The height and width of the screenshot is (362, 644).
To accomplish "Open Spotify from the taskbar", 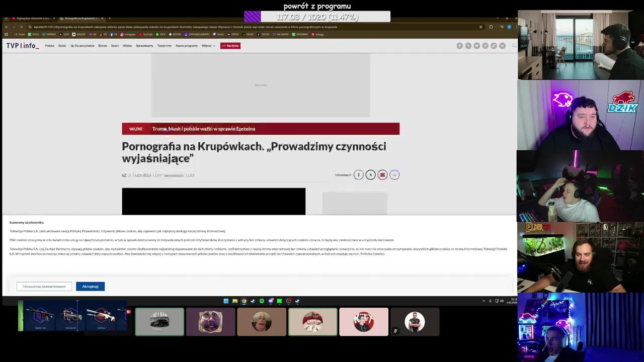I will pos(262,301).
